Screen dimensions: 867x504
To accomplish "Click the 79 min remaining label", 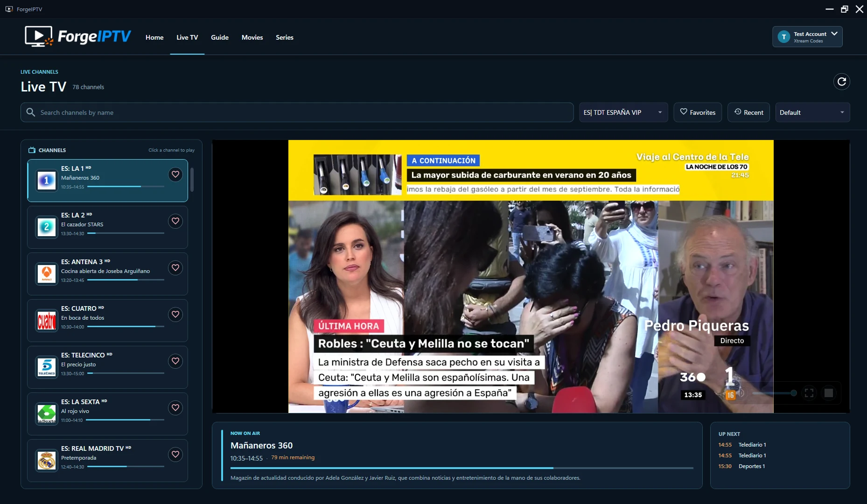I will [293, 457].
